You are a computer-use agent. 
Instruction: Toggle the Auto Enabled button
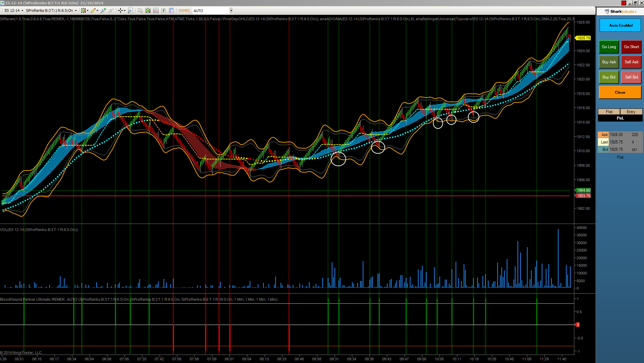coord(620,25)
